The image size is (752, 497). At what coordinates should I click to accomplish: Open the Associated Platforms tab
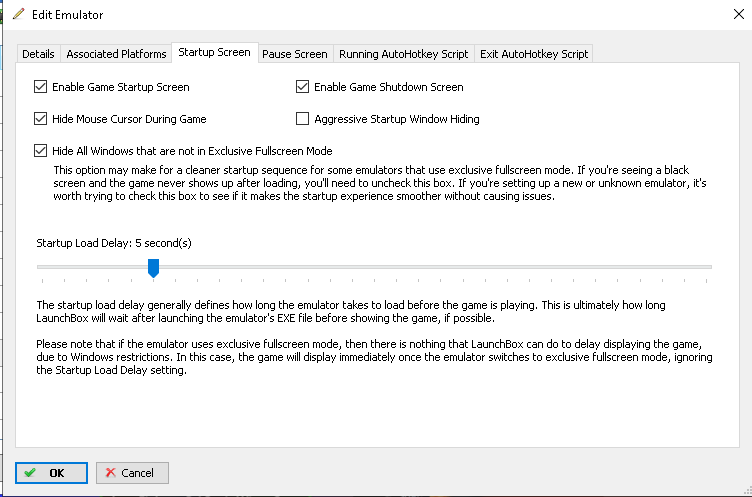(x=116, y=54)
